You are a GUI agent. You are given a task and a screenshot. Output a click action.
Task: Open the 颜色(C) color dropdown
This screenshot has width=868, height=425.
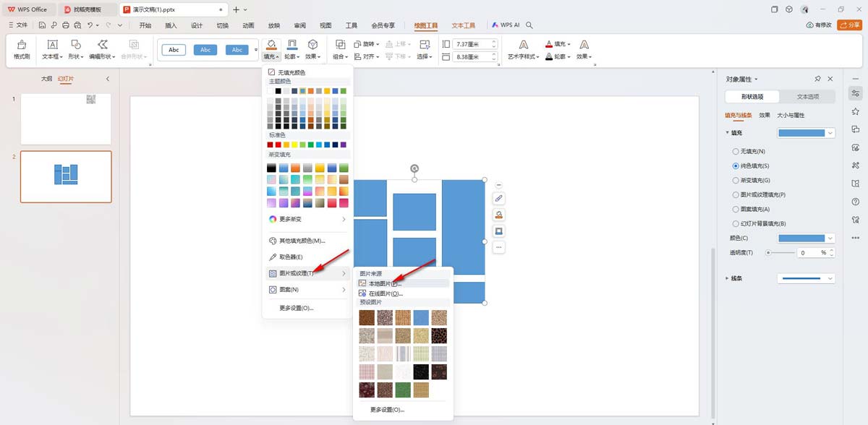coord(807,238)
